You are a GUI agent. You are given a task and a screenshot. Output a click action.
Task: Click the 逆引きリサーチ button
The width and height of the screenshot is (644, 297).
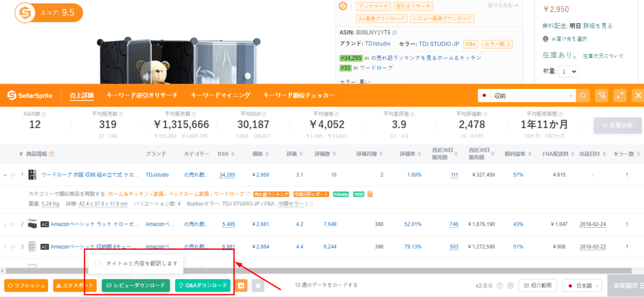pyautogui.click(x=413, y=6)
